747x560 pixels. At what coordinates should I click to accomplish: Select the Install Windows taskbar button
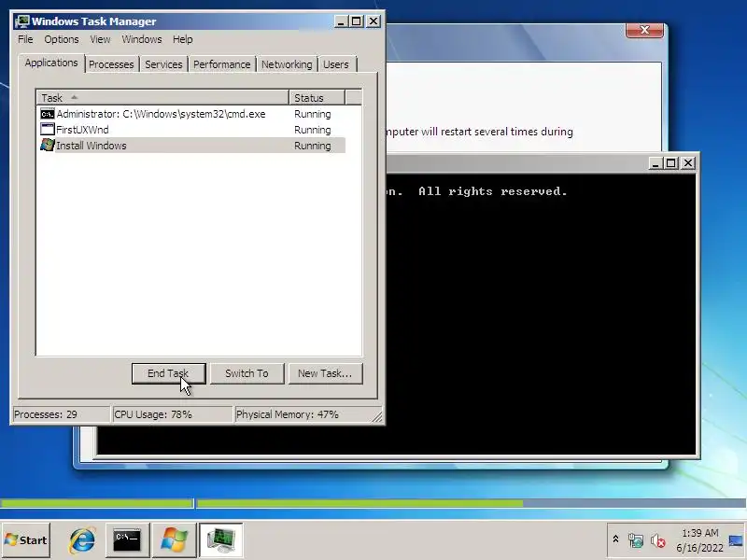[x=174, y=540]
